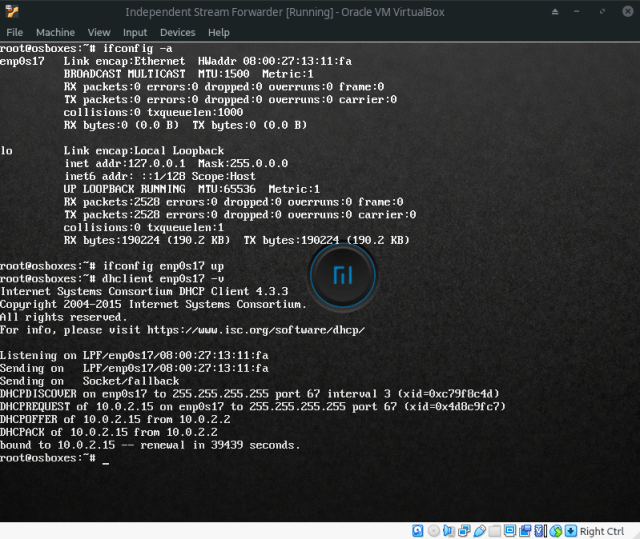Minimize the VirtualBox window
640x539 pixels.
coord(576,11)
